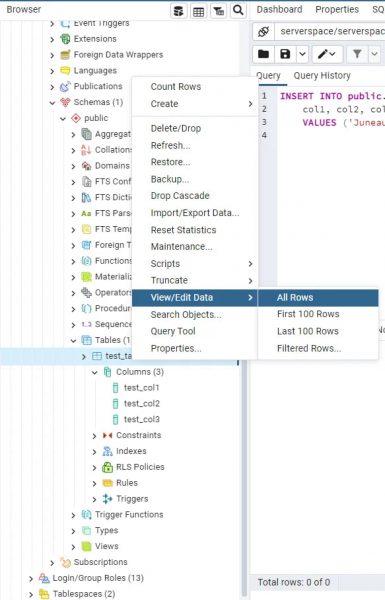Open the Dashboard tab
385x600 pixels.
click(x=279, y=10)
